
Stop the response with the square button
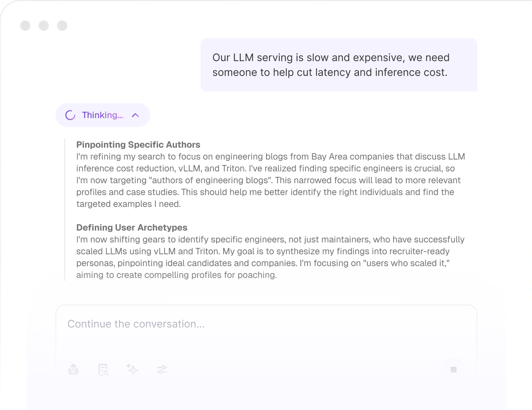[x=454, y=369]
